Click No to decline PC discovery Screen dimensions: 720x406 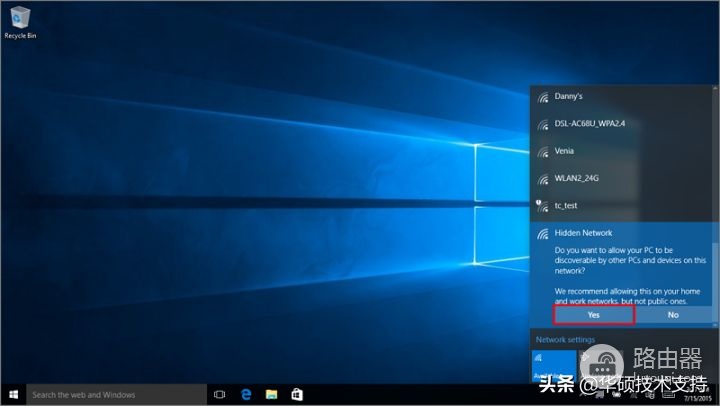pos(673,315)
